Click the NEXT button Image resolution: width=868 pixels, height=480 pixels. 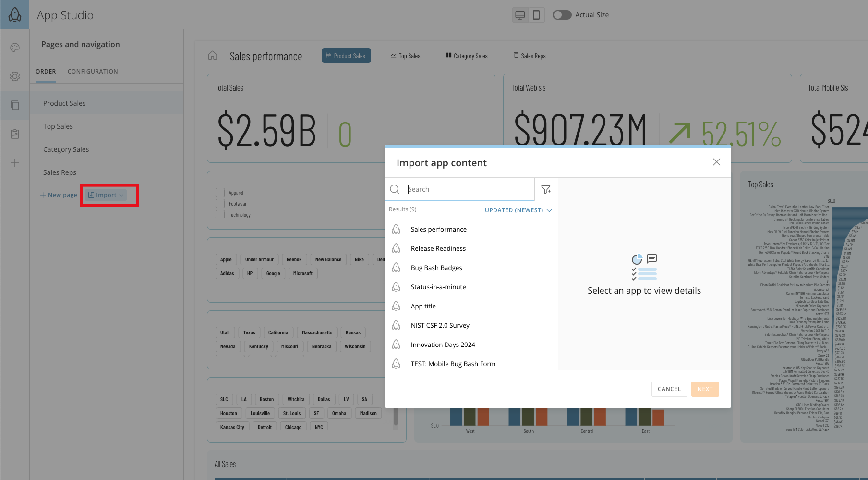click(x=705, y=389)
